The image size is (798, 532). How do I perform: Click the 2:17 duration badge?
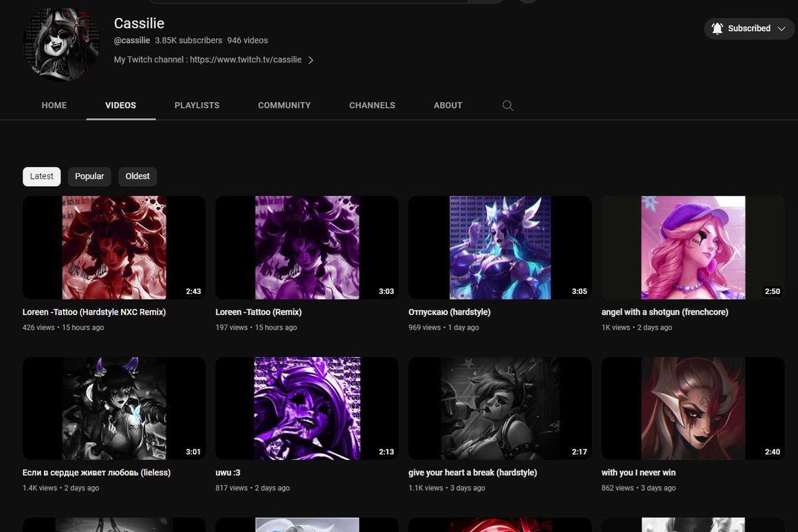point(579,452)
